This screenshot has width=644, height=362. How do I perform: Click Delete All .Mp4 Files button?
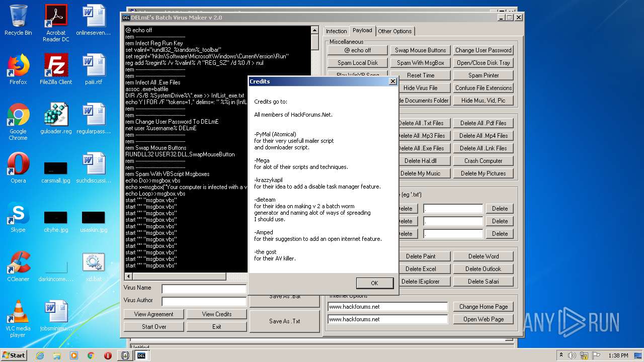click(x=484, y=136)
